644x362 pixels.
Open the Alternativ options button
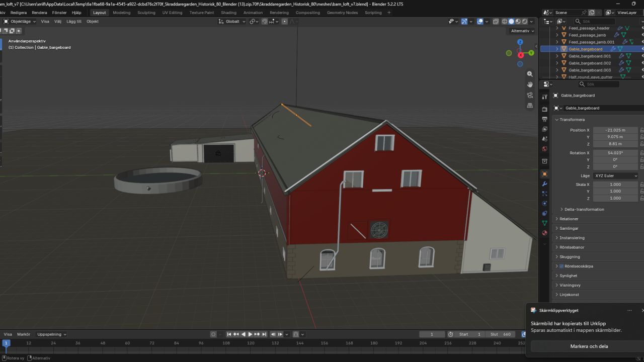(x=522, y=31)
